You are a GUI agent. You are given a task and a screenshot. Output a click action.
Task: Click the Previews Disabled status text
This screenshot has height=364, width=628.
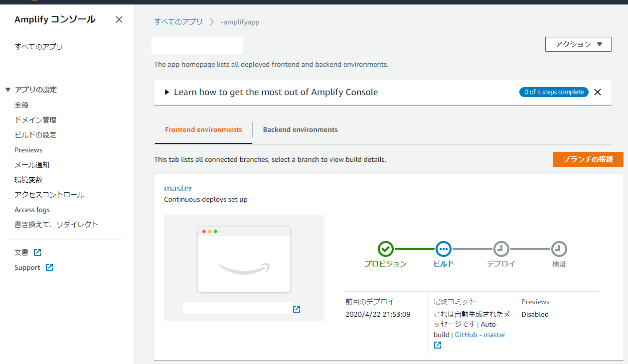click(535, 314)
